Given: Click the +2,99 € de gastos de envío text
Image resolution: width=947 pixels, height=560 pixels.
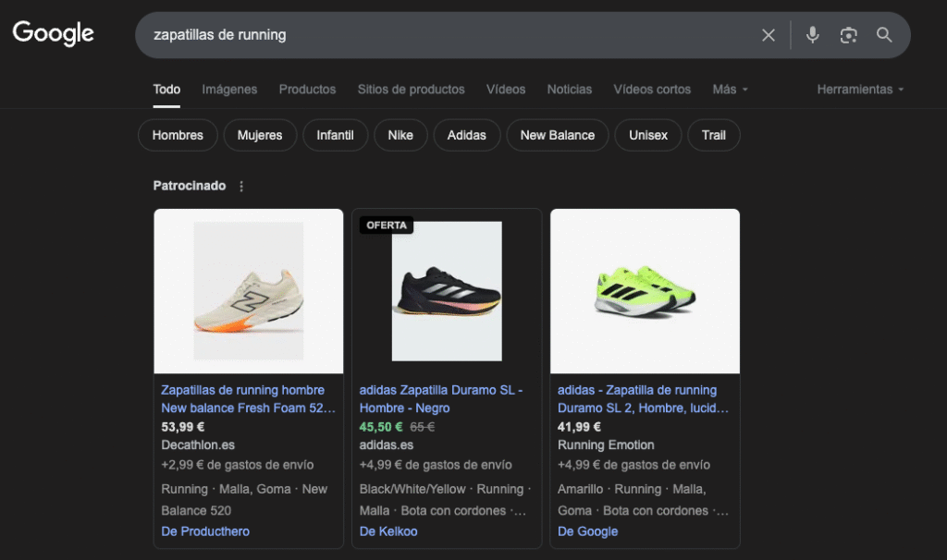Looking at the screenshot, I should 238,465.
